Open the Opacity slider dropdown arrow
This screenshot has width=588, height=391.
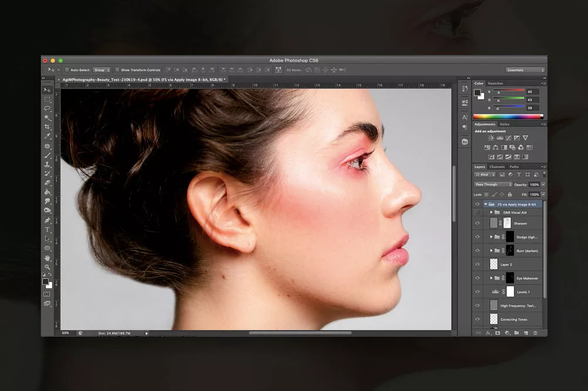(543, 185)
